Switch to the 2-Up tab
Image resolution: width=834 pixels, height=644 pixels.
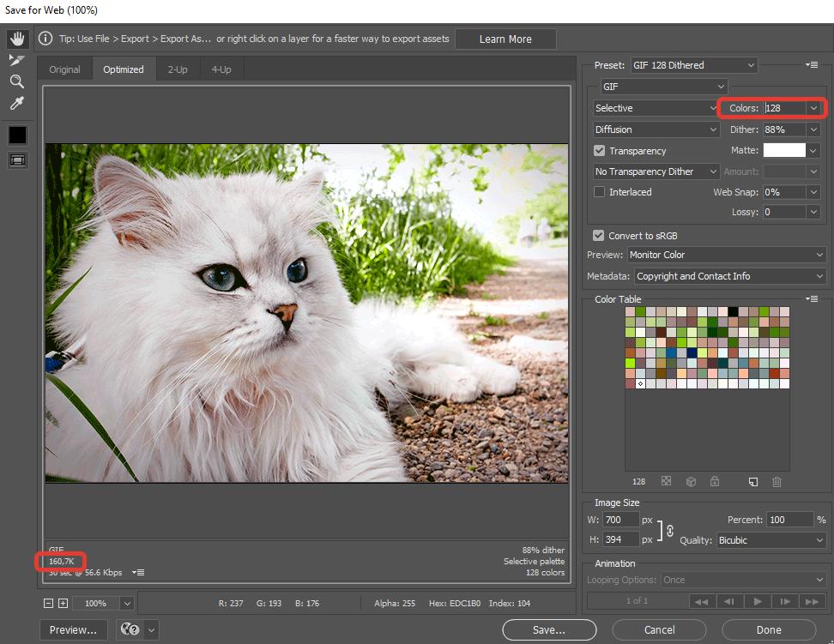coord(178,69)
